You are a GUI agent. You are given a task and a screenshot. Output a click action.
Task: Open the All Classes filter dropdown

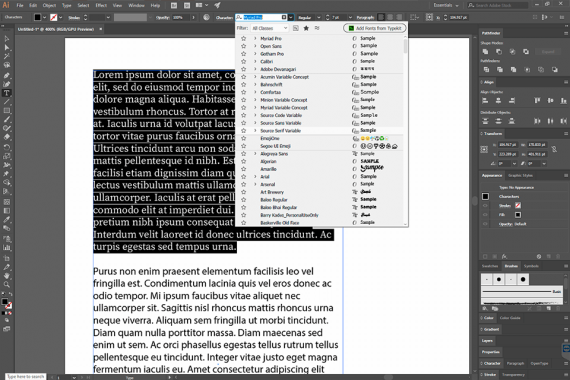coord(269,28)
